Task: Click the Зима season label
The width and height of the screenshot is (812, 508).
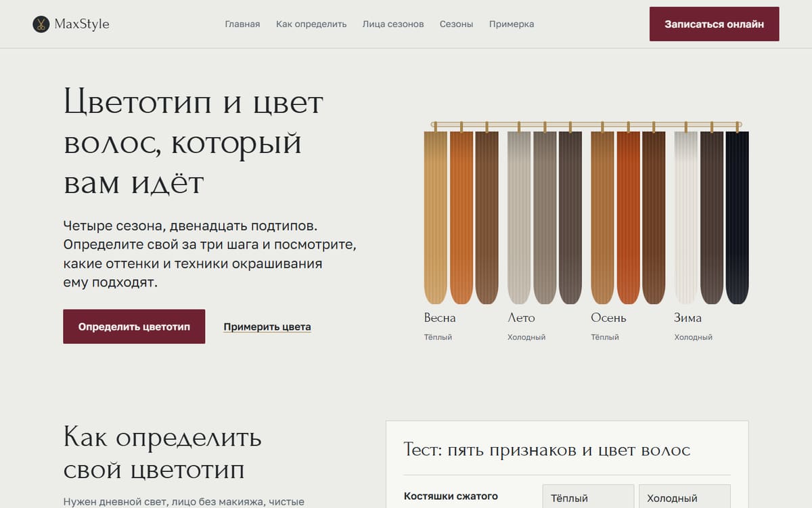Action: 687,318
